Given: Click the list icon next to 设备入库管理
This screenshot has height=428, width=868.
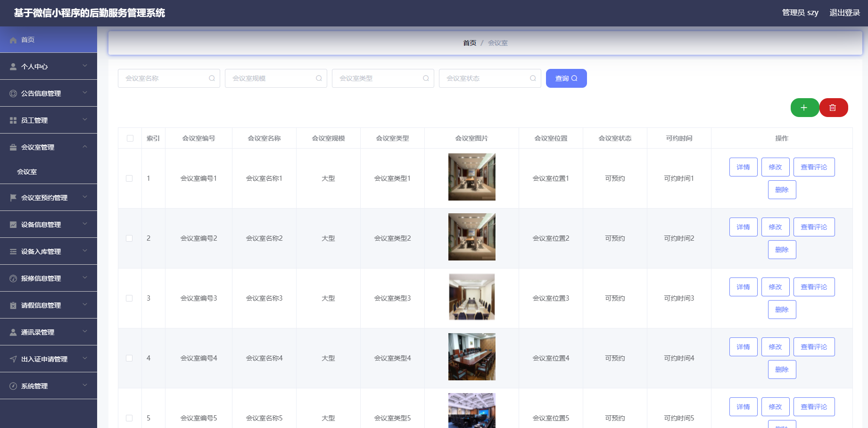Looking at the screenshot, I should click(13, 252).
